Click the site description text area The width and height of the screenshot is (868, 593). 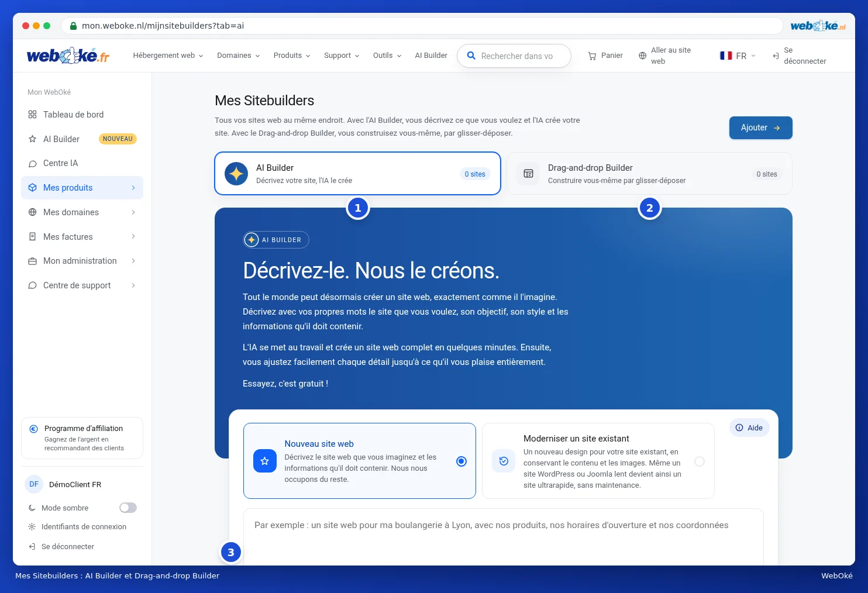click(x=503, y=537)
